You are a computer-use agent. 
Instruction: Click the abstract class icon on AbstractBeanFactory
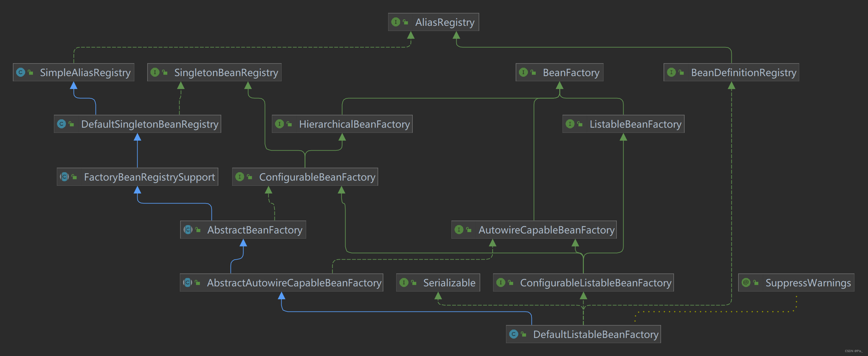pos(188,230)
